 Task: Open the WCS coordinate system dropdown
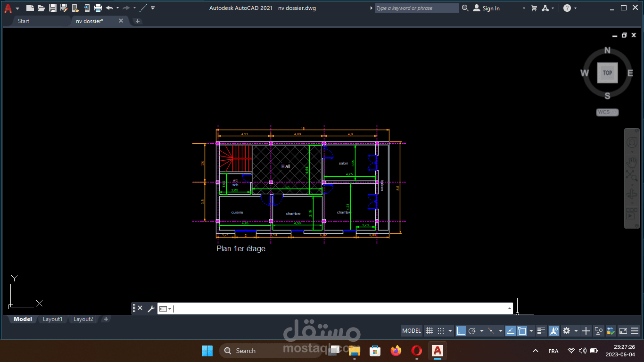coord(607,112)
